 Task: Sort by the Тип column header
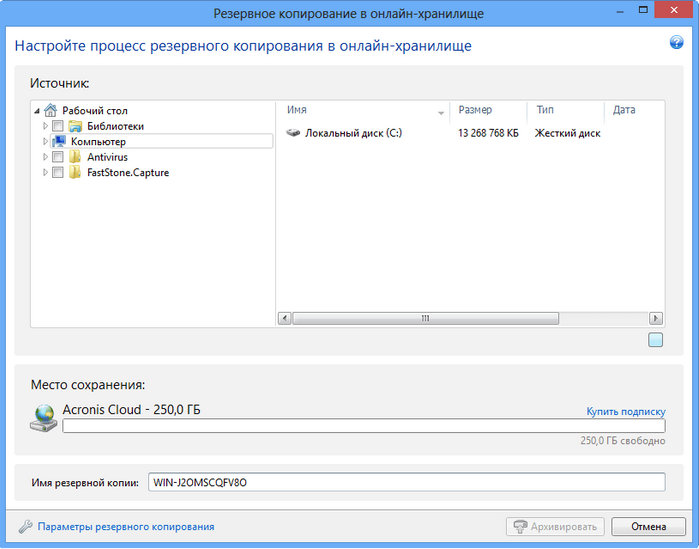565,110
